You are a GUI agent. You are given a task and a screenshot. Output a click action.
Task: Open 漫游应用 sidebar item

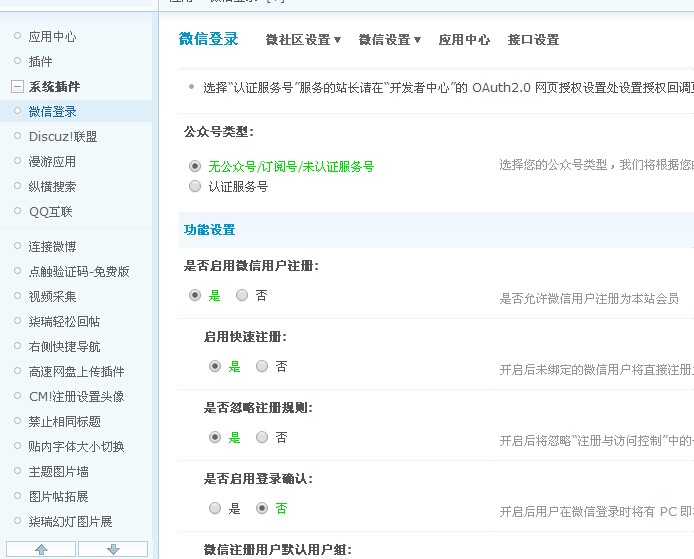pos(52,162)
